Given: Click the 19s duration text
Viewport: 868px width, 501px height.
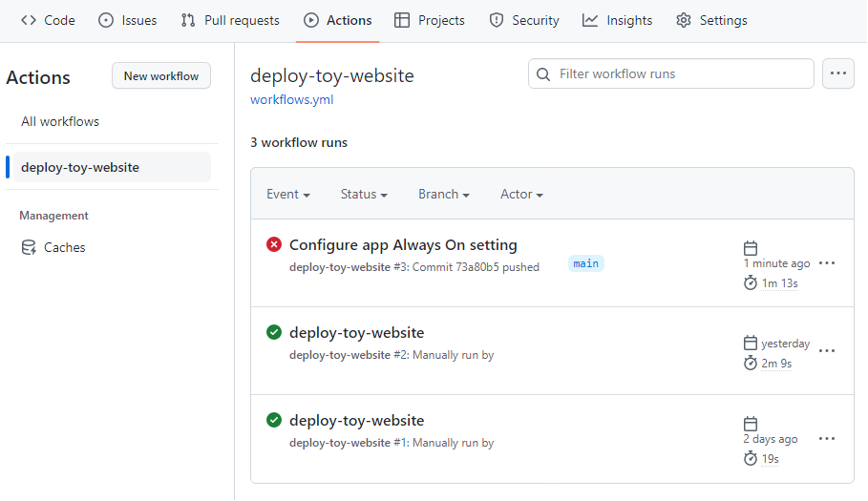Looking at the screenshot, I should [770, 459].
